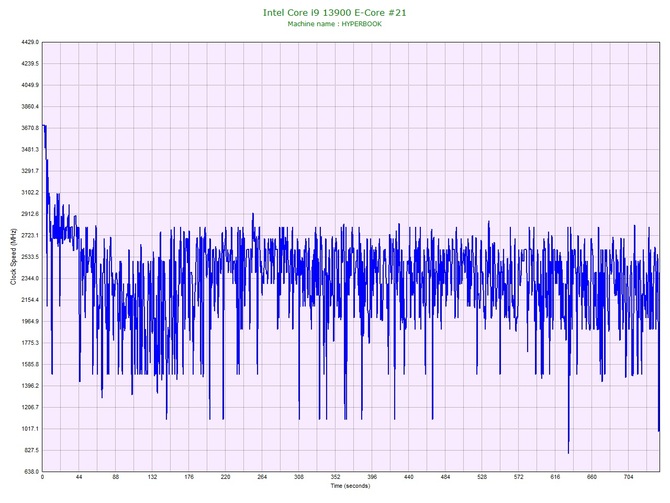Select the 264 second time axis mark

pos(262,478)
